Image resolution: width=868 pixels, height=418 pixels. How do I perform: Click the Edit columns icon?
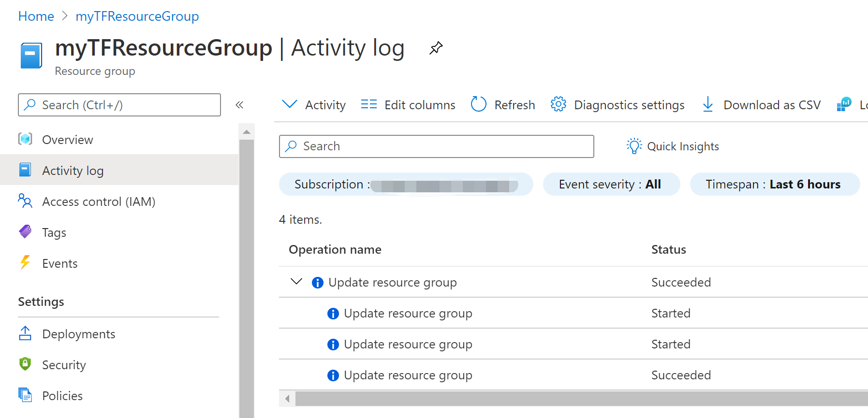(368, 104)
